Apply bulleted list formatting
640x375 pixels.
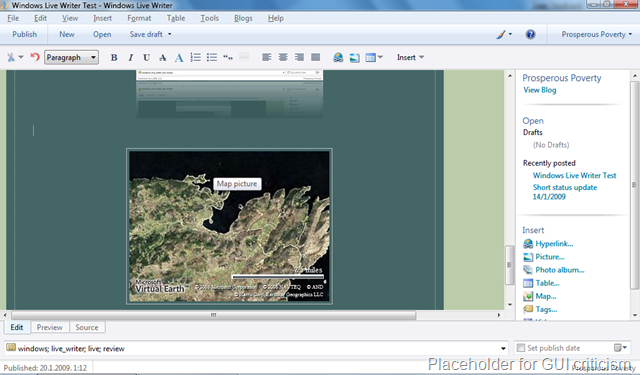[x=212, y=57]
